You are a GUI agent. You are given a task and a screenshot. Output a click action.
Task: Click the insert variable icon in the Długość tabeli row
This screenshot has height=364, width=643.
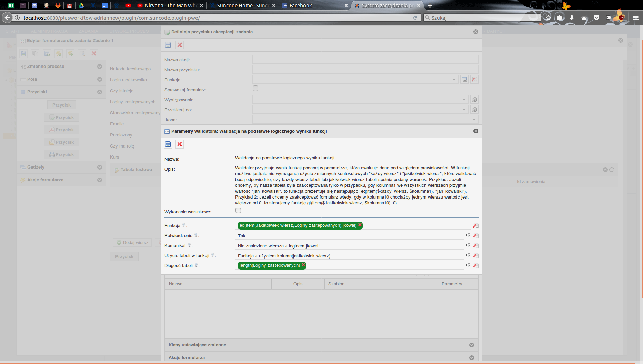468,265
